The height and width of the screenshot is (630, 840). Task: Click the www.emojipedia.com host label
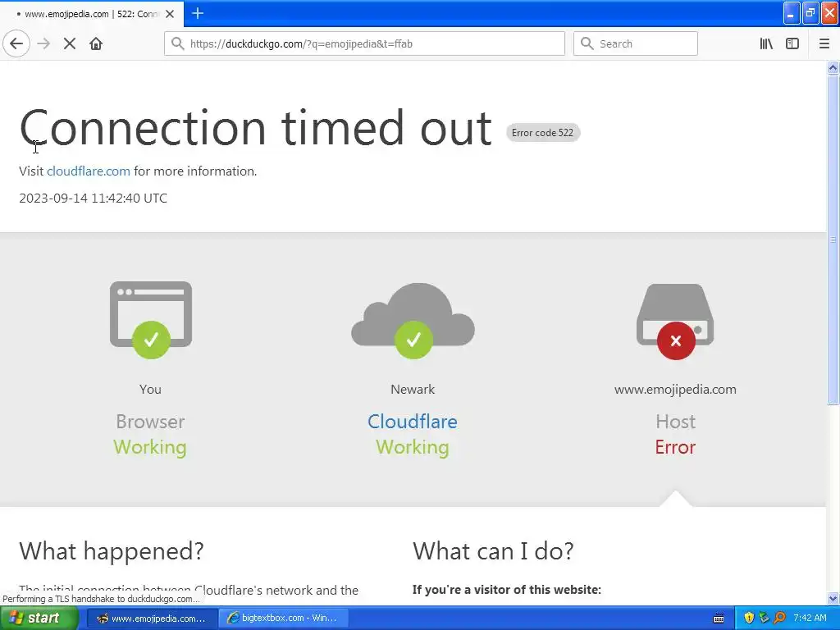pyautogui.click(x=675, y=390)
